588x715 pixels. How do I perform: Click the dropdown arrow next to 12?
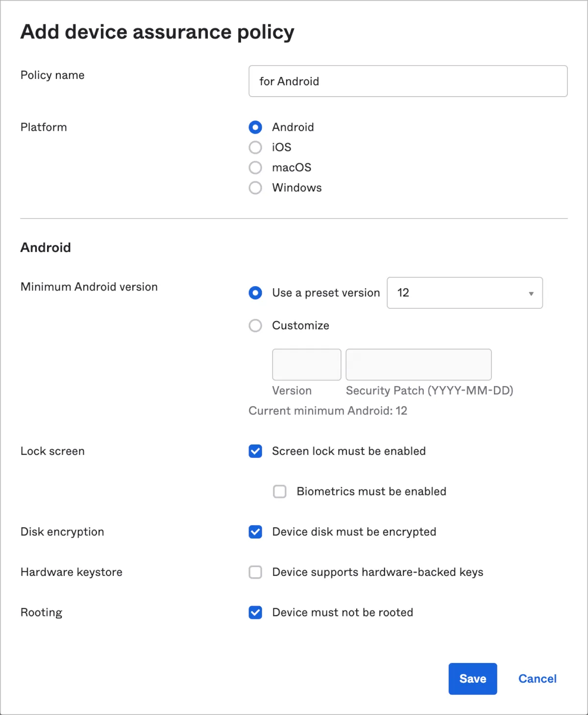coord(531,294)
